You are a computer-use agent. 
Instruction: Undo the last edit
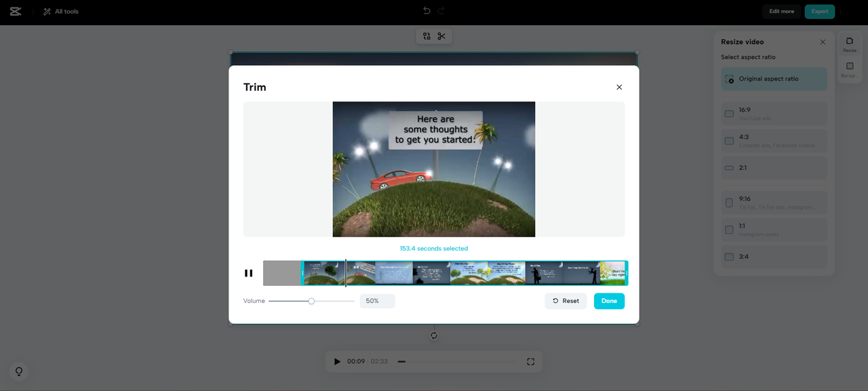coord(427,10)
